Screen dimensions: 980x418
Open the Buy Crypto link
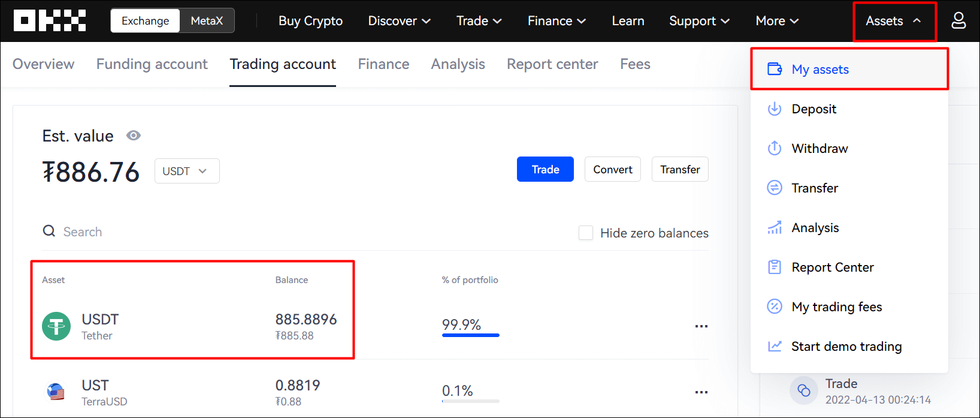(310, 20)
